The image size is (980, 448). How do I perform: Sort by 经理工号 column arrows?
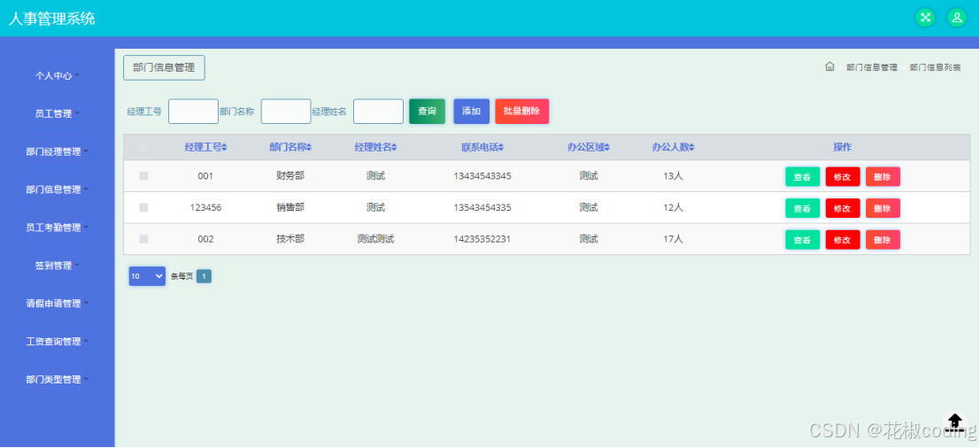[x=224, y=148]
